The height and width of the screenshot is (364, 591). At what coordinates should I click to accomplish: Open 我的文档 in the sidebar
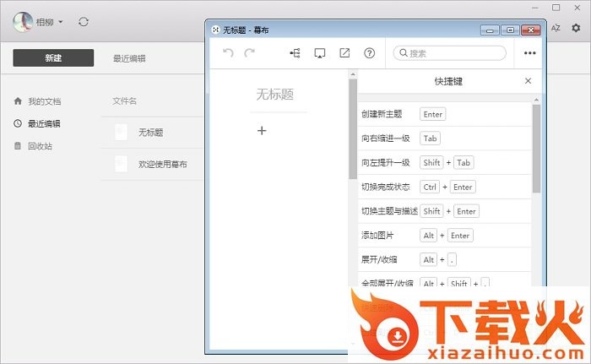(44, 101)
